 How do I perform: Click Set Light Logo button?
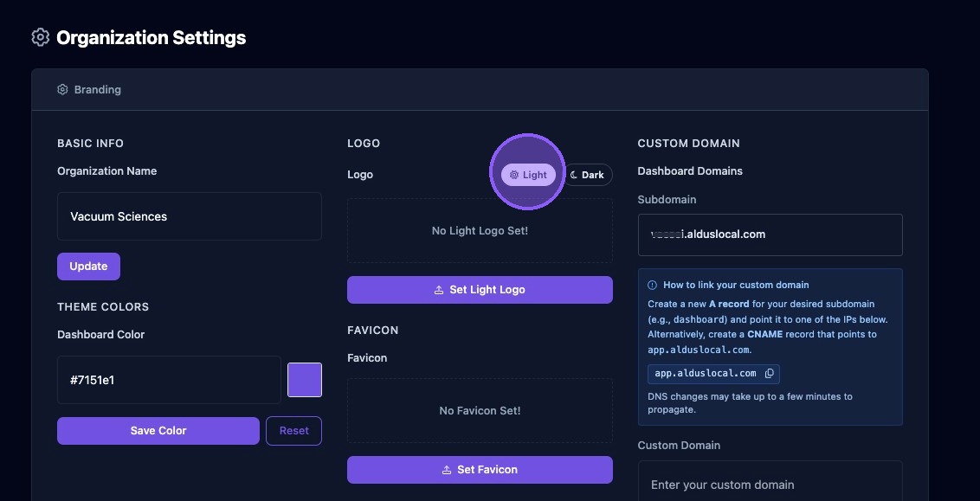click(x=480, y=290)
